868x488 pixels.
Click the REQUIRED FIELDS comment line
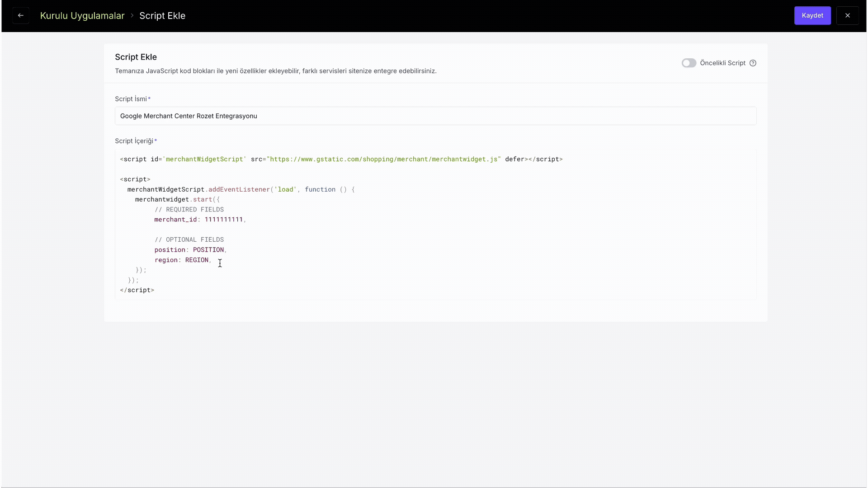[x=189, y=210]
